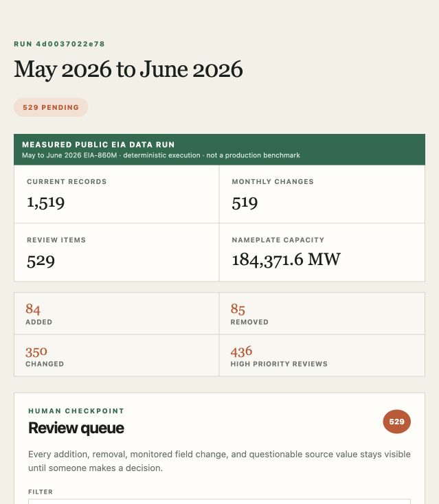The image size is (439, 504).
Task: Open the Review Items 529 card
Action: click(116, 252)
